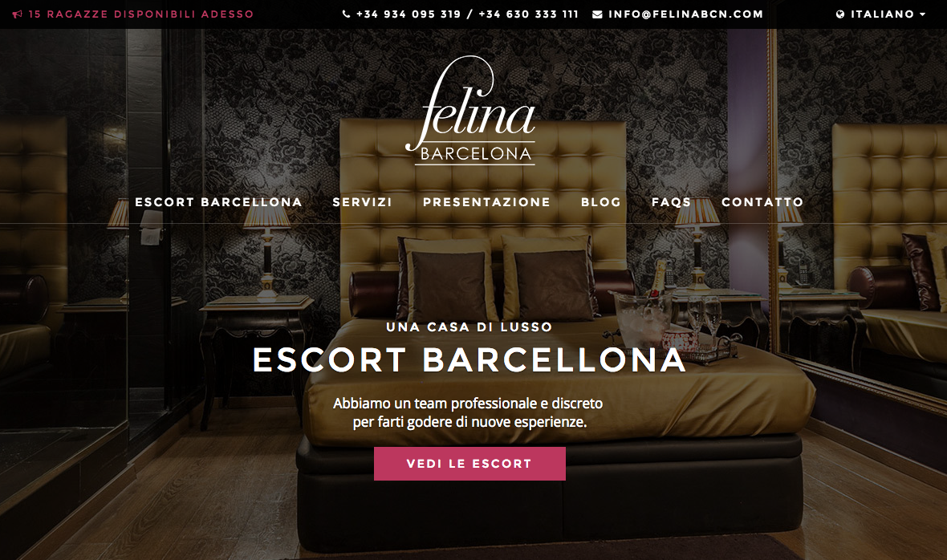Open the Presentazione page
947x560 pixels.
[x=487, y=202]
